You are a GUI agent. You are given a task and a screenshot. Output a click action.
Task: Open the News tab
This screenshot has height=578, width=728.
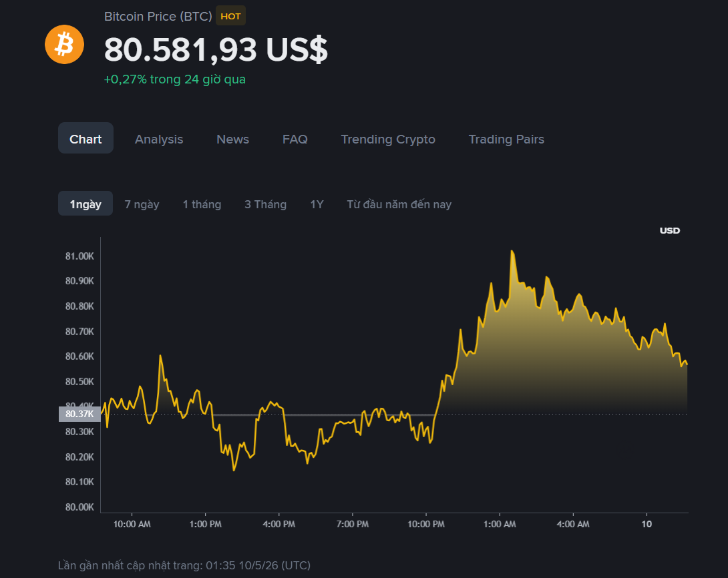(232, 139)
